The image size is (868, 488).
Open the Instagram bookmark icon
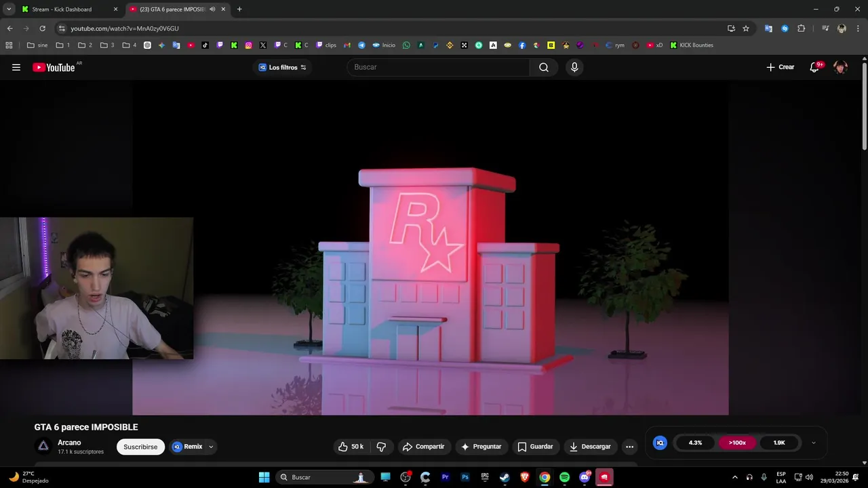[x=248, y=45]
